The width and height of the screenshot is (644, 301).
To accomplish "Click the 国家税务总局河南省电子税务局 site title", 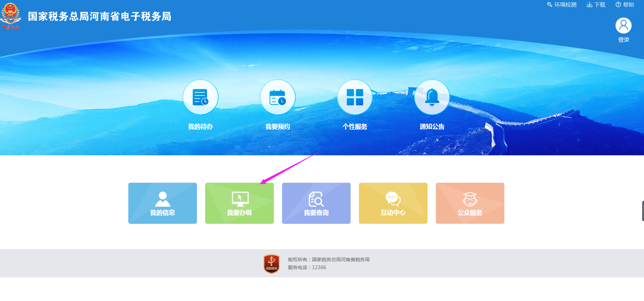I will coord(99,16).
